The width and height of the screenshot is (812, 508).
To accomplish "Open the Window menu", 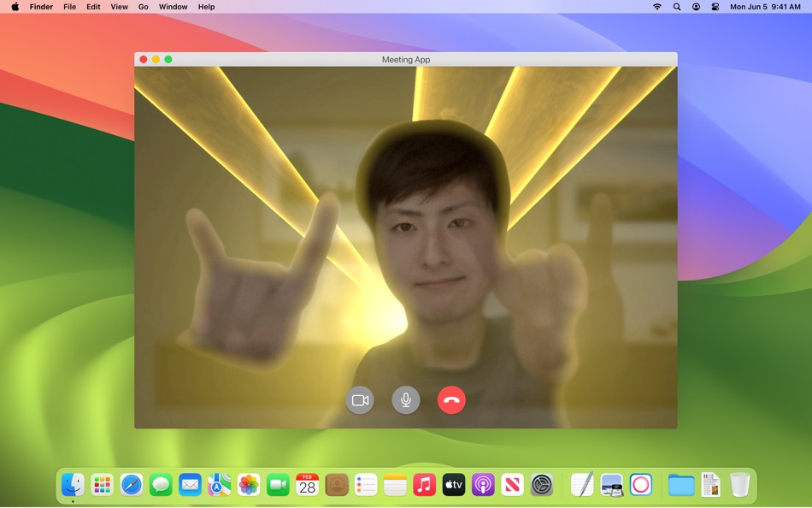I will [173, 7].
